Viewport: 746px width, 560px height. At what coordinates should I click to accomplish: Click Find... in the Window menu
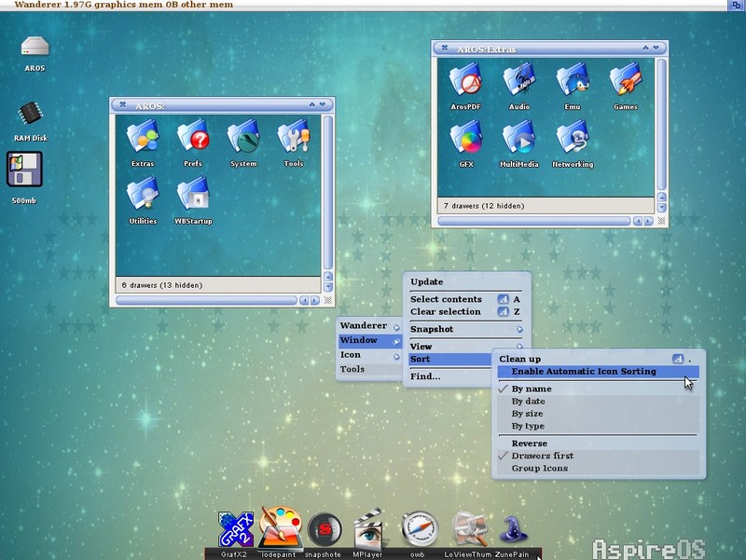click(x=425, y=376)
